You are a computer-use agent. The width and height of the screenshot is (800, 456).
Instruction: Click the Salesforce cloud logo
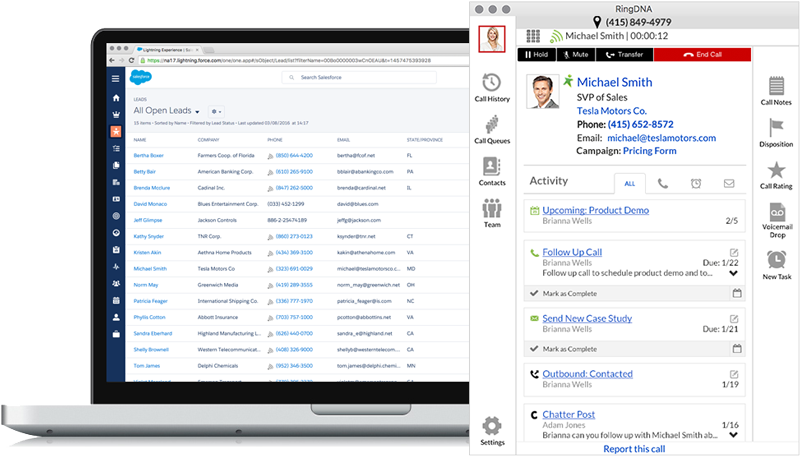point(140,77)
